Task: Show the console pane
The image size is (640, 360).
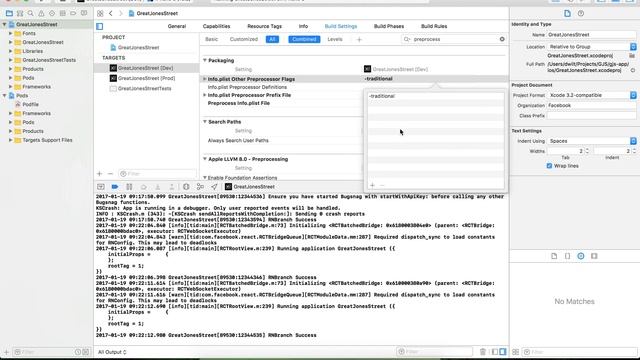Action: (503, 352)
